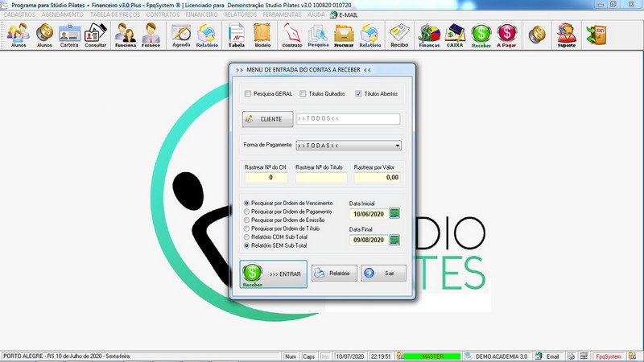Open the Agenda toolbar icon

pyautogui.click(x=181, y=35)
